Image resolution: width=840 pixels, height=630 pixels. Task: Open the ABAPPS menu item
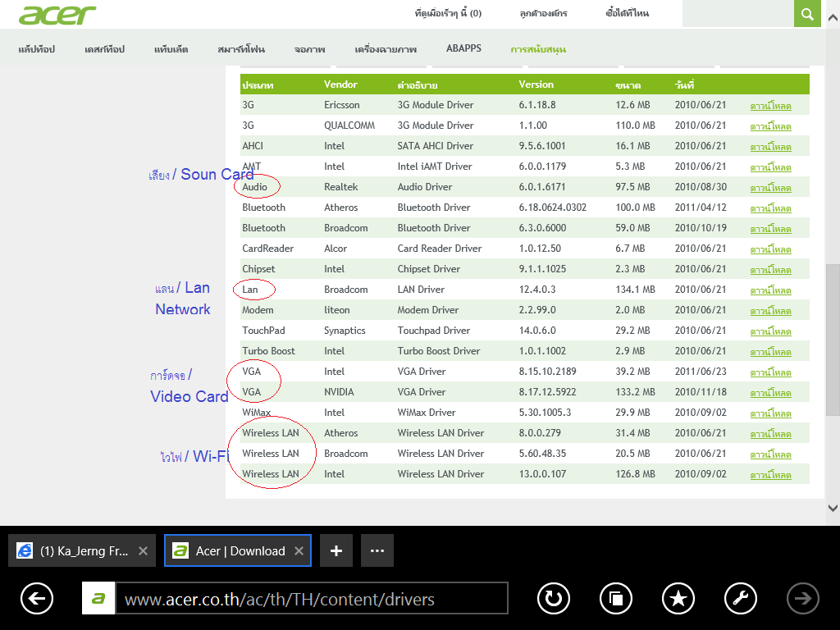pyautogui.click(x=464, y=48)
